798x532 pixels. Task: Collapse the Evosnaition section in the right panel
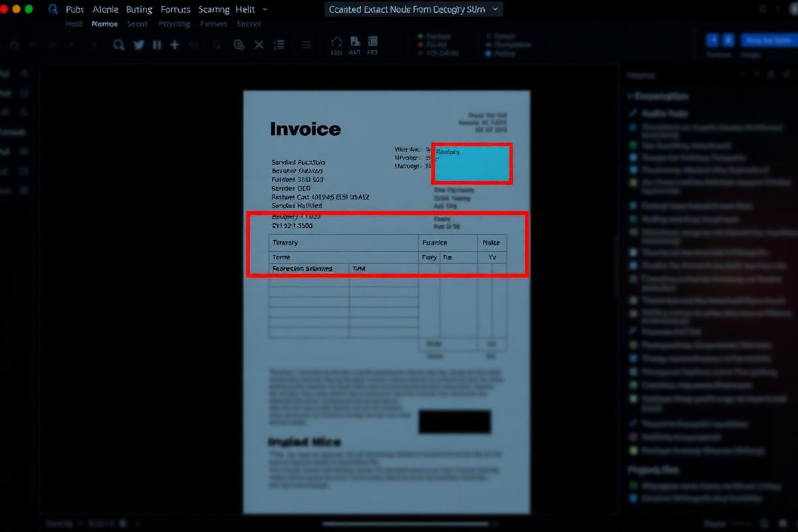(x=631, y=96)
